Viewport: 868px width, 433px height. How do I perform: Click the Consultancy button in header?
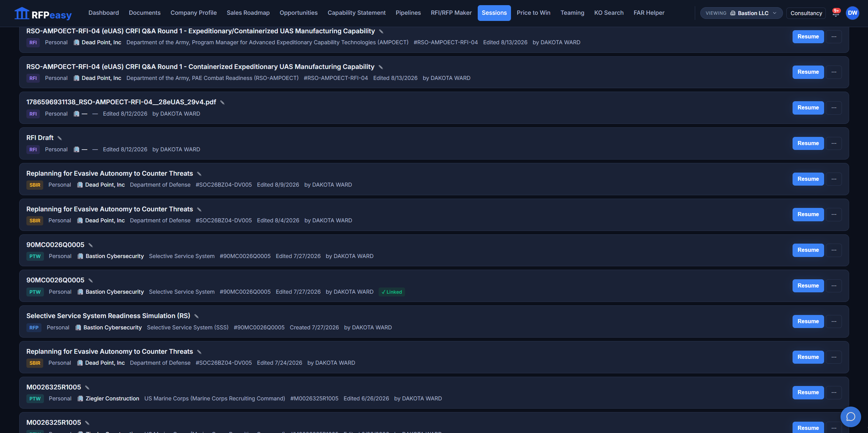(x=806, y=13)
